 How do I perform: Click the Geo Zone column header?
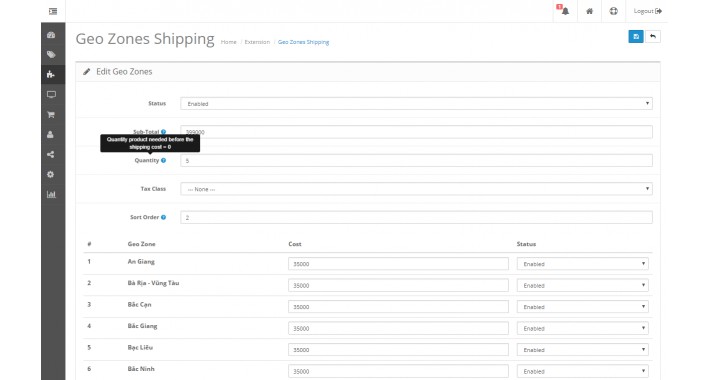(x=141, y=244)
